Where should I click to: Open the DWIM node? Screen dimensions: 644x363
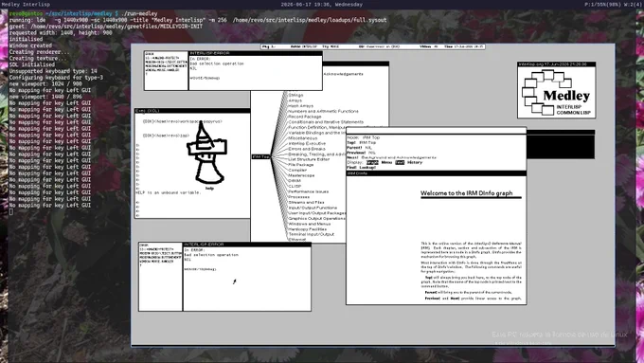(x=295, y=181)
